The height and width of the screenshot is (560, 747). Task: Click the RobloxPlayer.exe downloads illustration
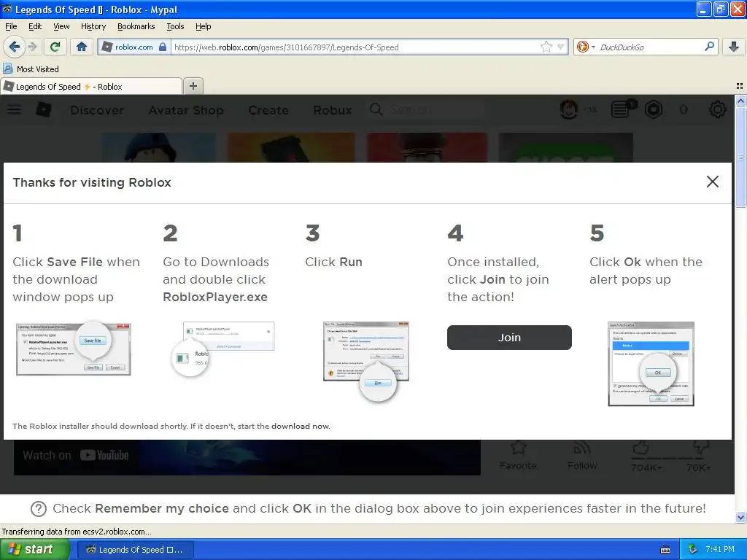(x=222, y=349)
